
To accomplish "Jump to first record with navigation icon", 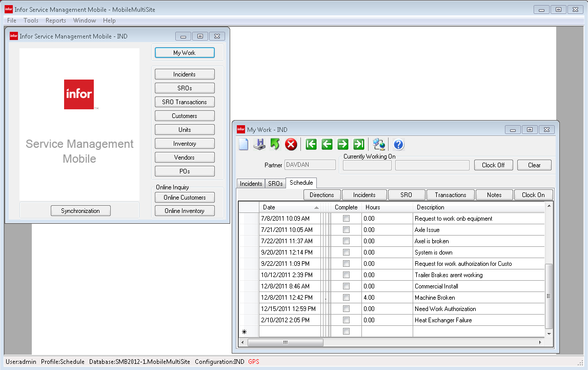I will [311, 144].
